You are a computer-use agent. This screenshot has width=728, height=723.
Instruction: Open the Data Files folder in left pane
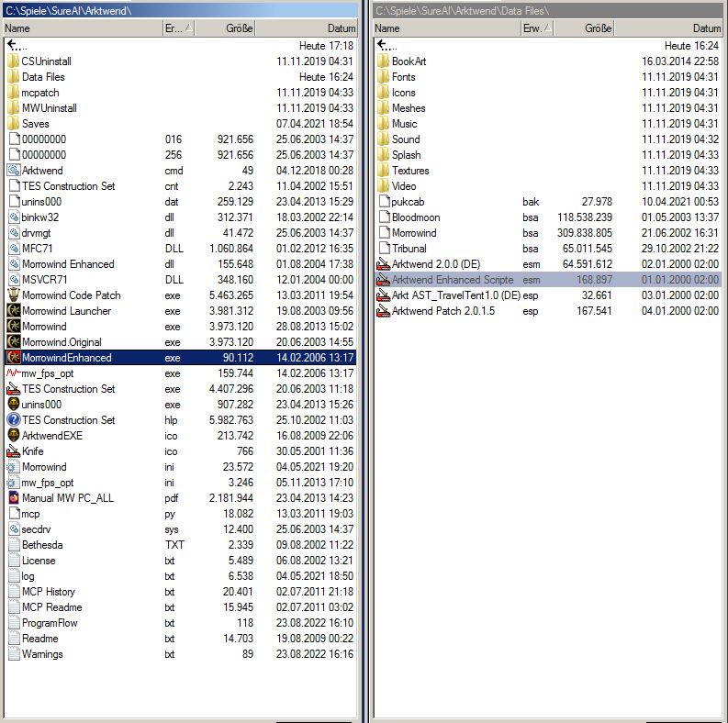pyautogui.click(x=42, y=77)
